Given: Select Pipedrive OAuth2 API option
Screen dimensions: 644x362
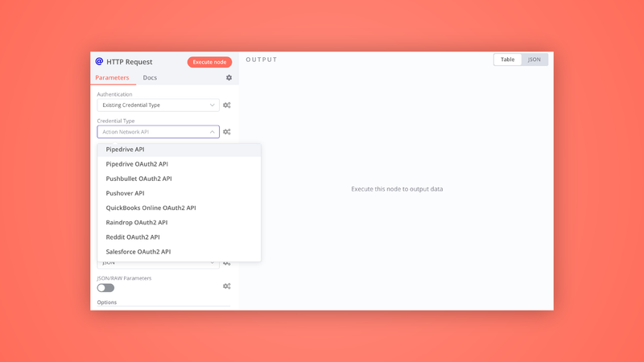Looking at the screenshot, I should (179, 164).
